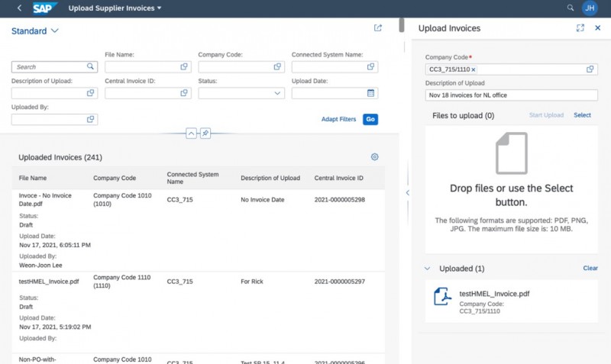Collapse the filter bar header
The width and height of the screenshot is (611, 364).
(191, 133)
